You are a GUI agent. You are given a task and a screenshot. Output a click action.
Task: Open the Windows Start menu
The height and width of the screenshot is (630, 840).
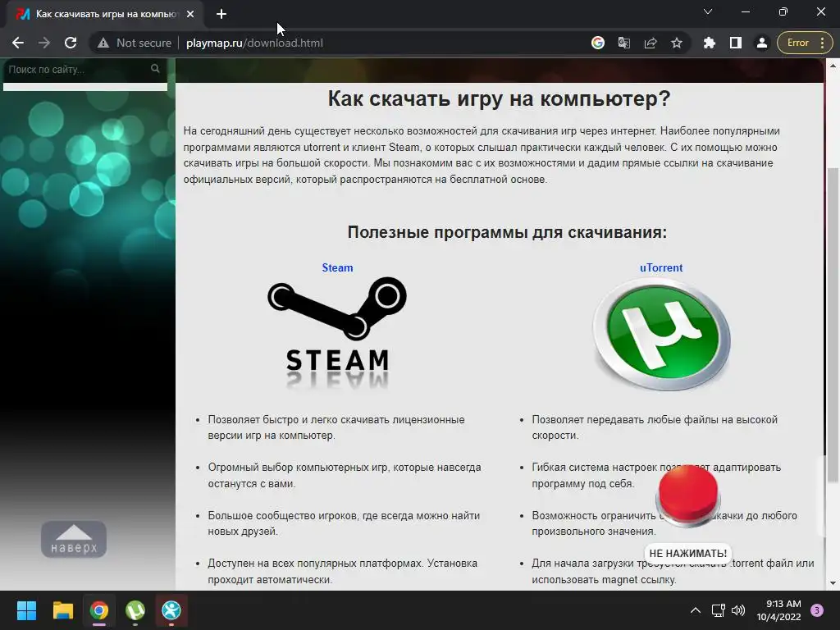pos(26,610)
